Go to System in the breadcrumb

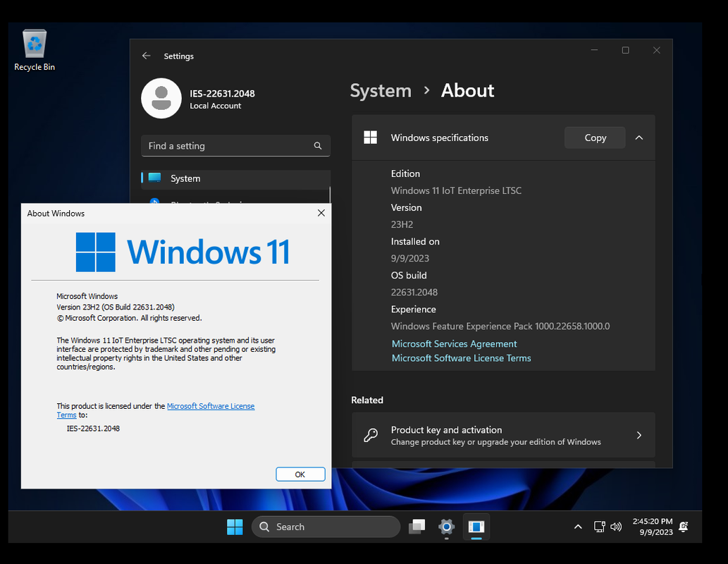pyautogui.click(x=381, y=91)
